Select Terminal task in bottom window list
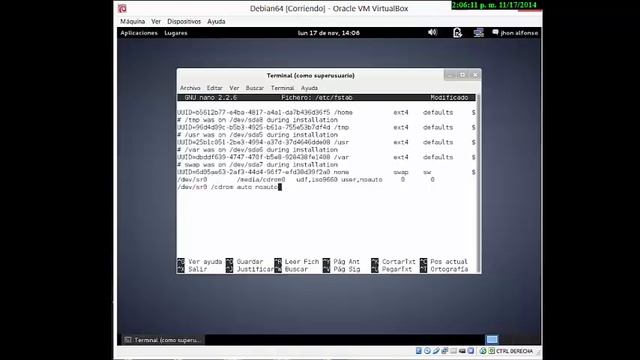The height and width of the screenshot is (360, 640). pos(163,340)
